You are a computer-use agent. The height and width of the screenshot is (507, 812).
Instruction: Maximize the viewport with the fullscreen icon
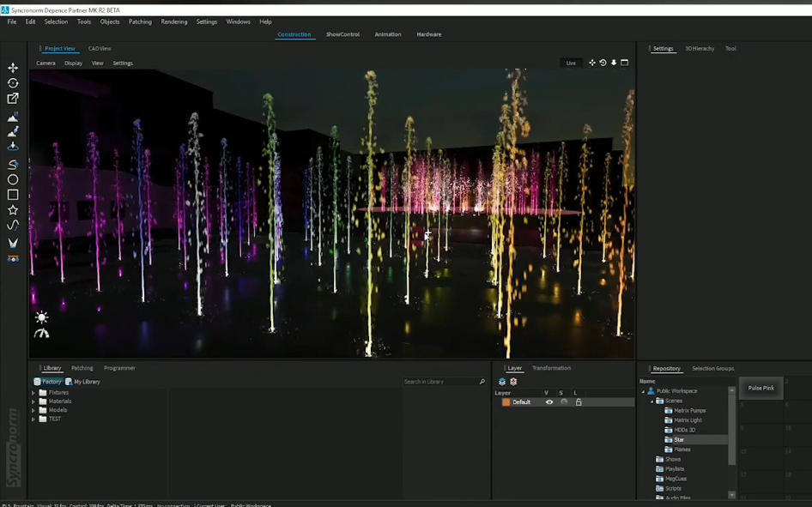(x=625, y=63)
